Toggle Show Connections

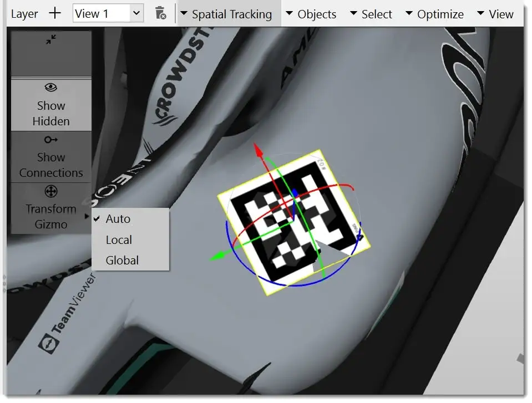click(51, 157)
